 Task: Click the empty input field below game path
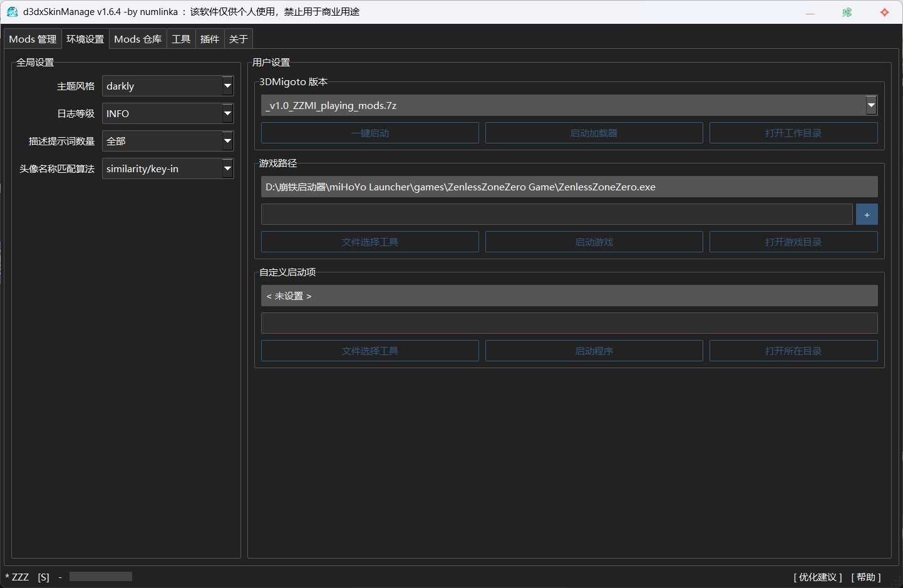(x=557, y=214)
